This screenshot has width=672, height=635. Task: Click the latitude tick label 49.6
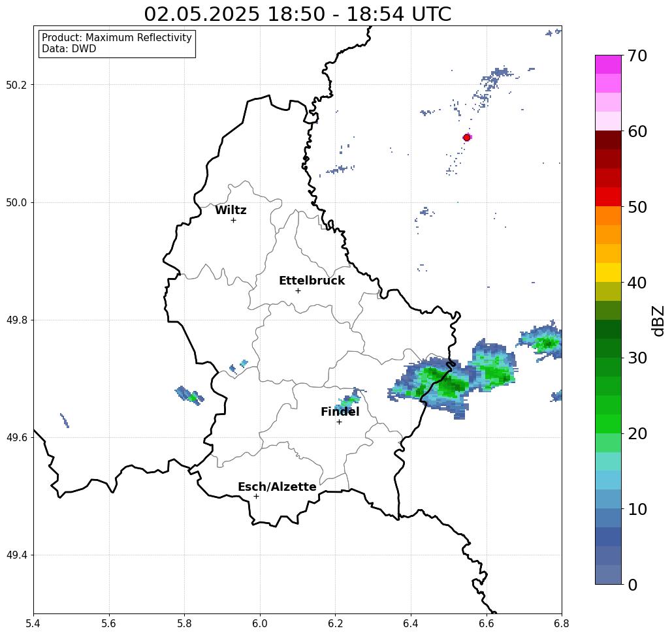(16, 438)
